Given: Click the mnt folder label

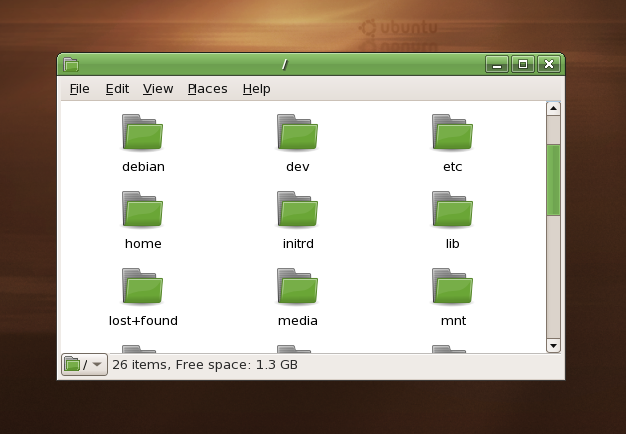Looking at the screenshot, I should pos(453,321).
